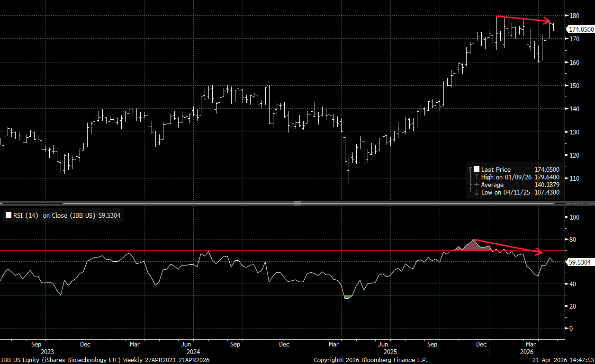Select the Average marker icon in legend
This screenshot has height=364, width=595.
(476, 185)
